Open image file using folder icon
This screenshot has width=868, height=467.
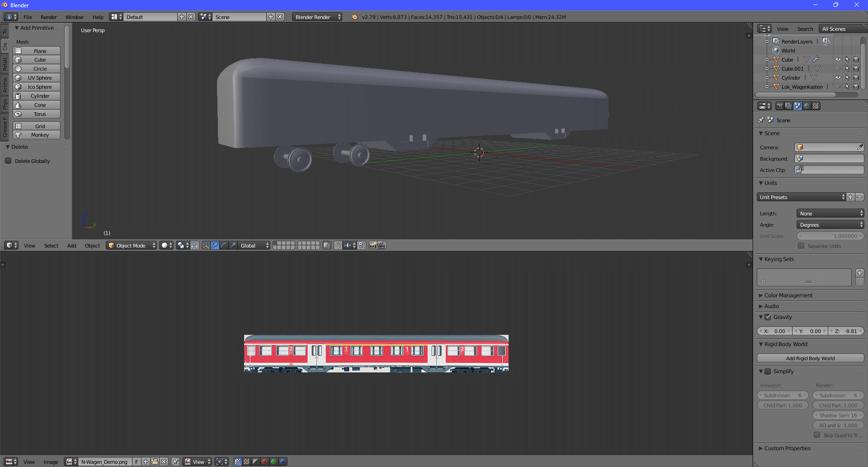(155, 462)
